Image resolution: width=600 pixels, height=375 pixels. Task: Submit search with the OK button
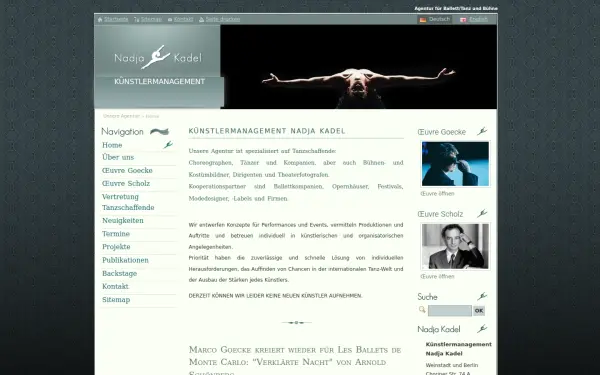click(x=479, y=311)
